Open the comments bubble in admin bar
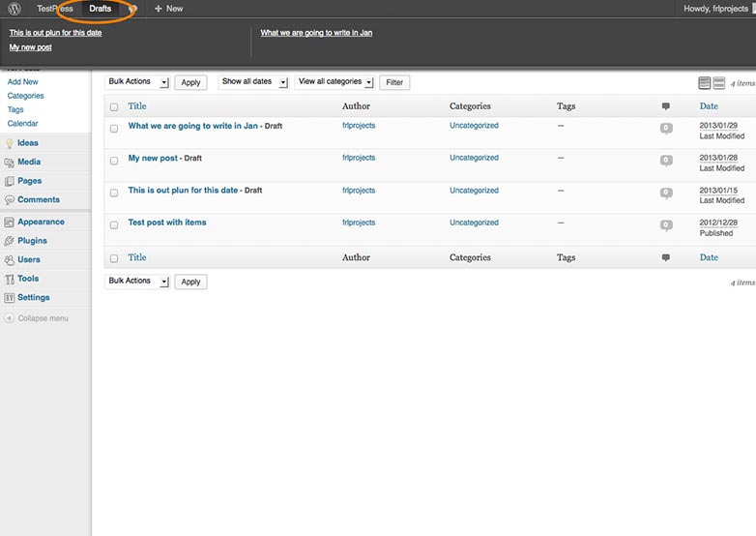756x536 pixels. click(133, 9)
